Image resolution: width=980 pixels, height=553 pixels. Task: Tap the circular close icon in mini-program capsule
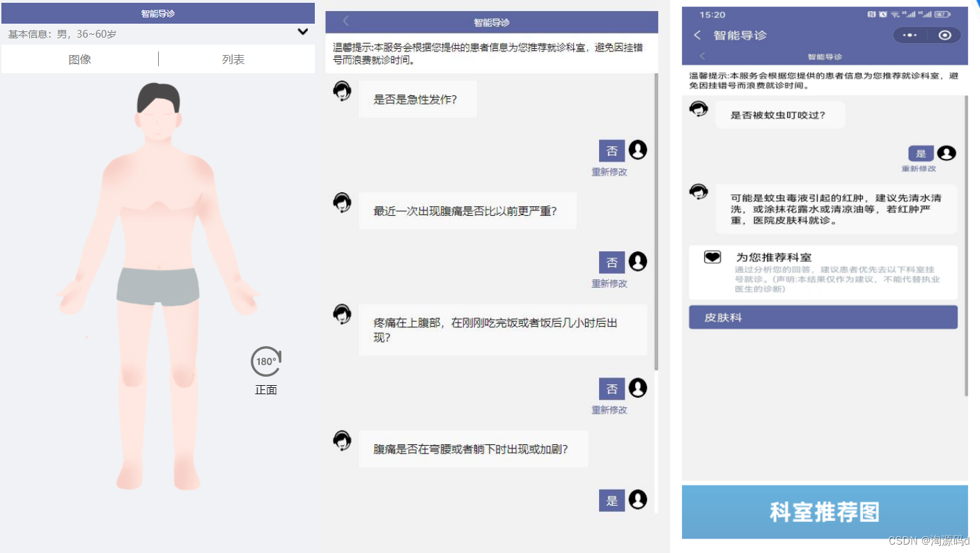(x=944, y=35)
